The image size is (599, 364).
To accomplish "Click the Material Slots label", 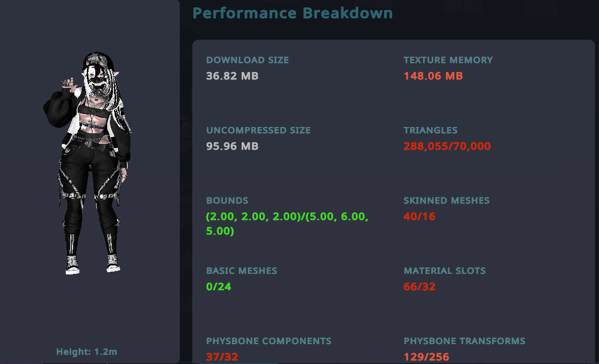I will 445,271.
